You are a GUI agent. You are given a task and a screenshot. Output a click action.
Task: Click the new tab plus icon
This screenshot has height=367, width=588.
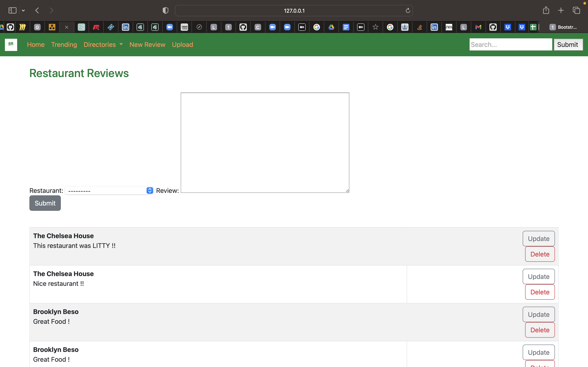click(x=561, y=10)
